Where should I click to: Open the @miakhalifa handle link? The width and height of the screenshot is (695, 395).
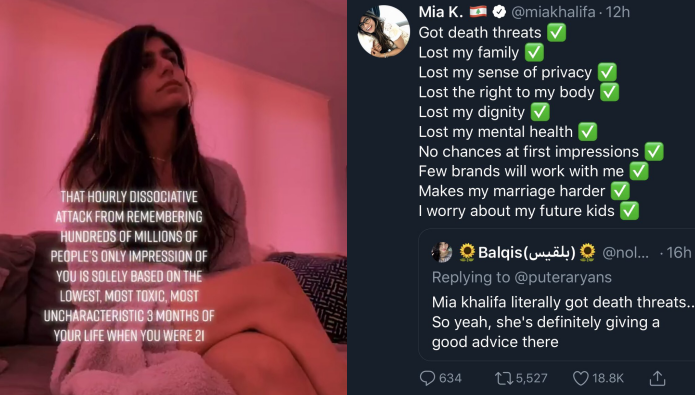coord(553,12)
